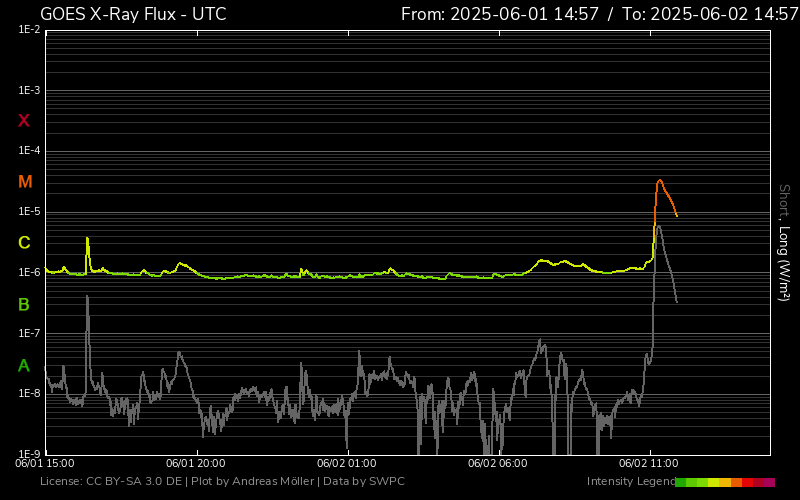Click the GOES X-Ray Flux - UTC title

[x=133, y=14]
